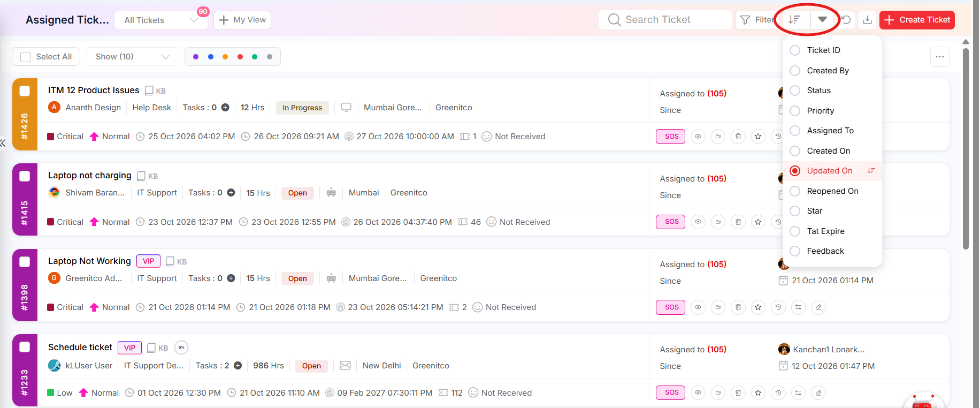This screenshot has height=408, width=980.
Task: Tick the Select All checkbox
Action: click(x=25, y=57)
